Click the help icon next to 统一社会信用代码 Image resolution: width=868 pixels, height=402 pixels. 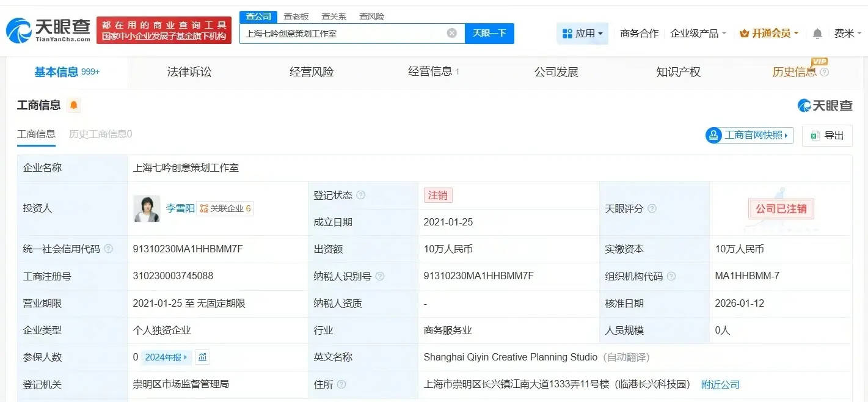tap(109, 249)
